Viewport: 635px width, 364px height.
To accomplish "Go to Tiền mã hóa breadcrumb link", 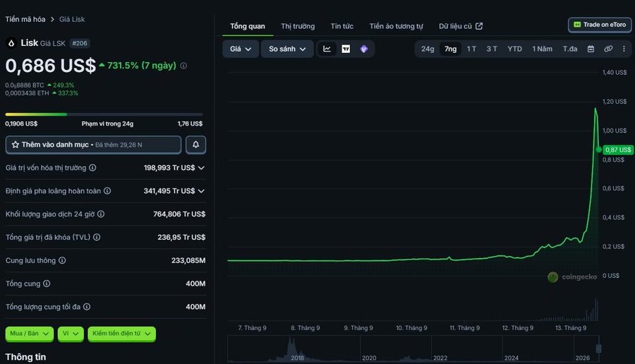I will pyautogui.click(x=25, y=19).
